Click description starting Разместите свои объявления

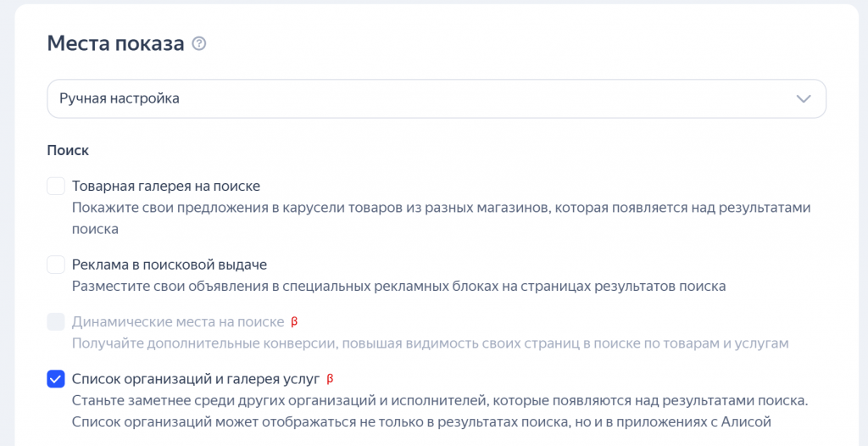coord(398,287)
